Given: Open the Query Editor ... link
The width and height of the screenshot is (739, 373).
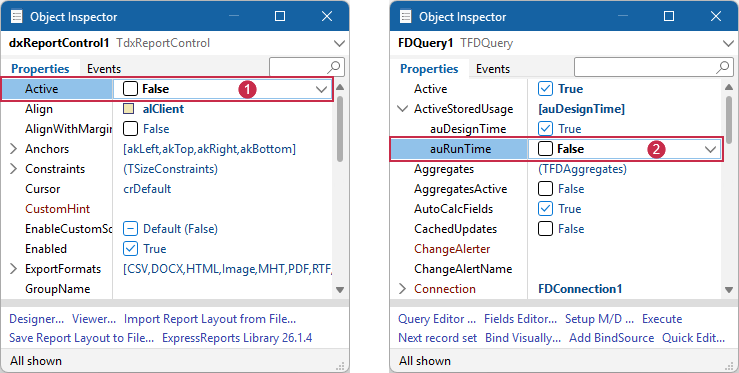Looking at the screenshot, I should pyautogui.click(x=437, y=319).
